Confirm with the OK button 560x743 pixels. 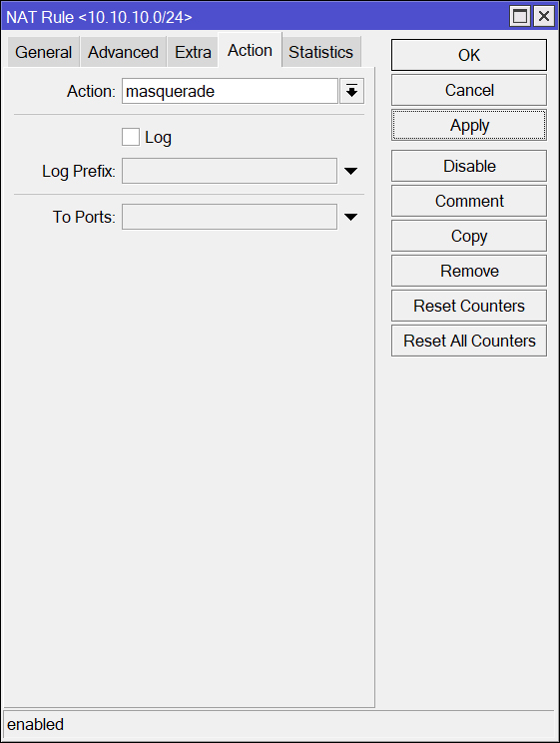[469, 55]
